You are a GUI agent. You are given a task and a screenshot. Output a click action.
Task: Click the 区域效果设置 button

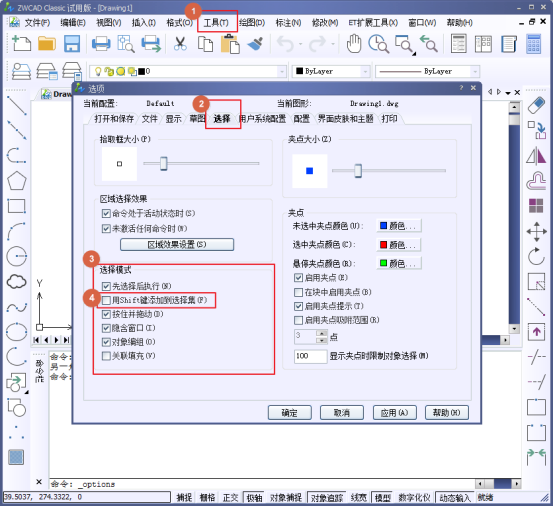(177, 245)
